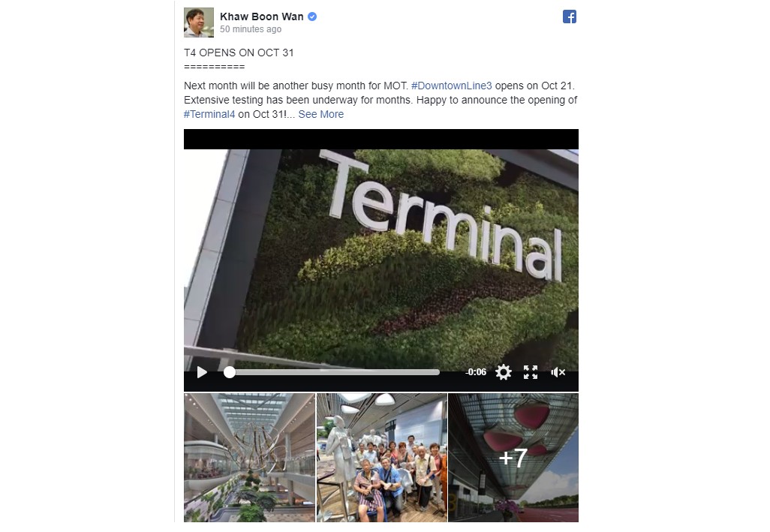Viewport: 770px width, 532px height.
Task: View the +7 more photos
Action: (x=513, y=458)
